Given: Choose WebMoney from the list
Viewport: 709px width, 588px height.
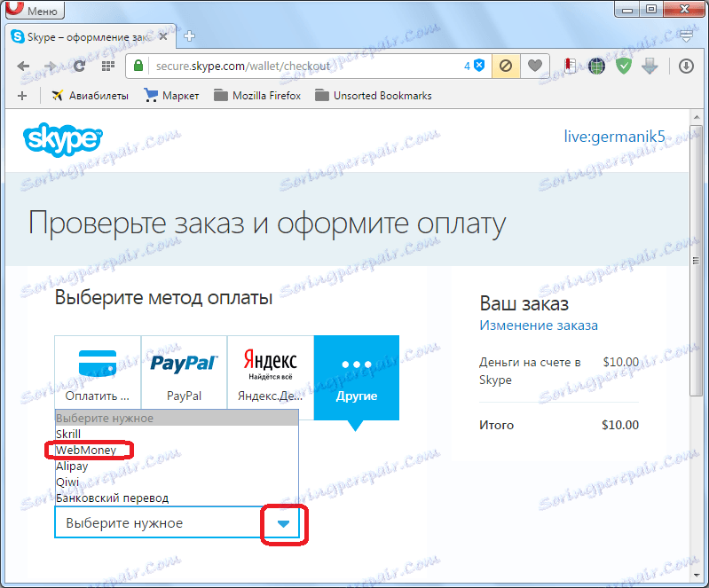Looking at the screenshot, I should click(x=177, y=451).
